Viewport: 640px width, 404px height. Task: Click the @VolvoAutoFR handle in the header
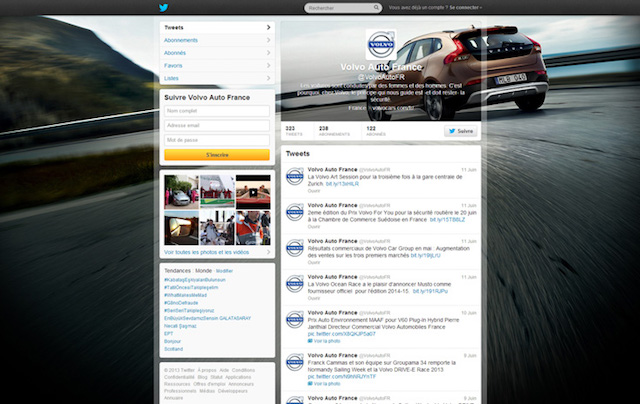pos(381,77)
